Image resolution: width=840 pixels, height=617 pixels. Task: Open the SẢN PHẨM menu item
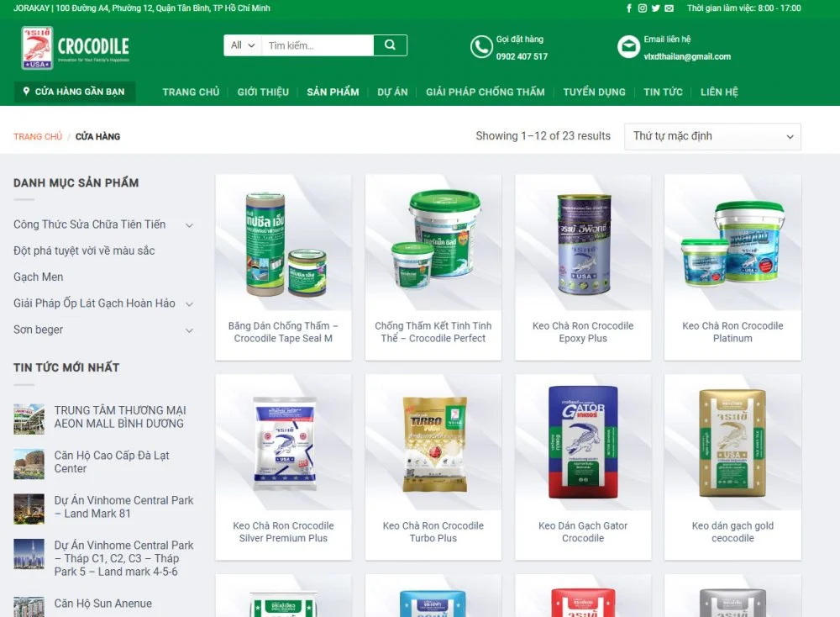333,92
